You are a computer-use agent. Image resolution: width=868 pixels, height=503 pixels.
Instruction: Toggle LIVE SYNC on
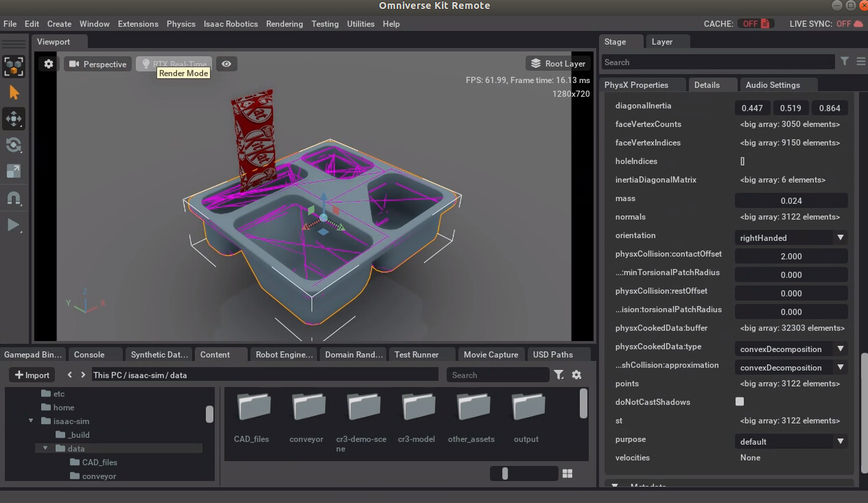tap(852, 23)
